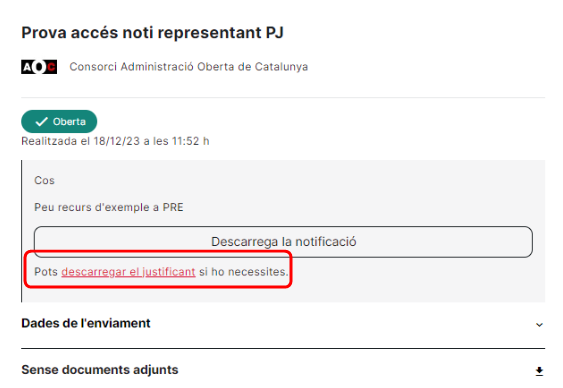Screen dimensions: 563x388
Task: Click the Peu recurs d'exemple a PRE text
Action: (109, 207)
